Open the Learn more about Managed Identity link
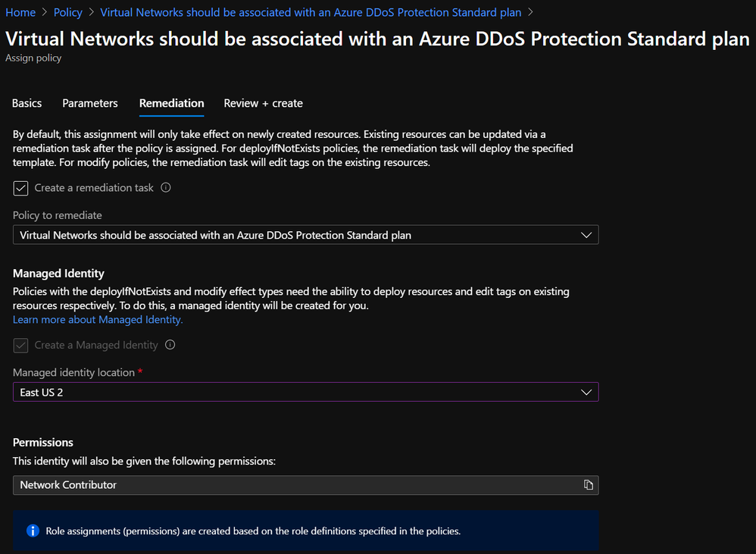Image resolution: width=756 pixels, height=554 pixels. tap(98, 320)
